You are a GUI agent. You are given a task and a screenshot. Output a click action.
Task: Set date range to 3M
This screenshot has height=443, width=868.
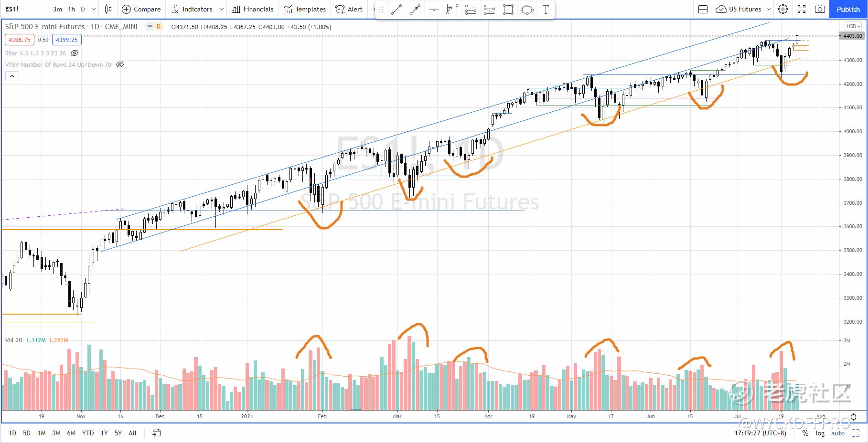(x=56, y=433)
